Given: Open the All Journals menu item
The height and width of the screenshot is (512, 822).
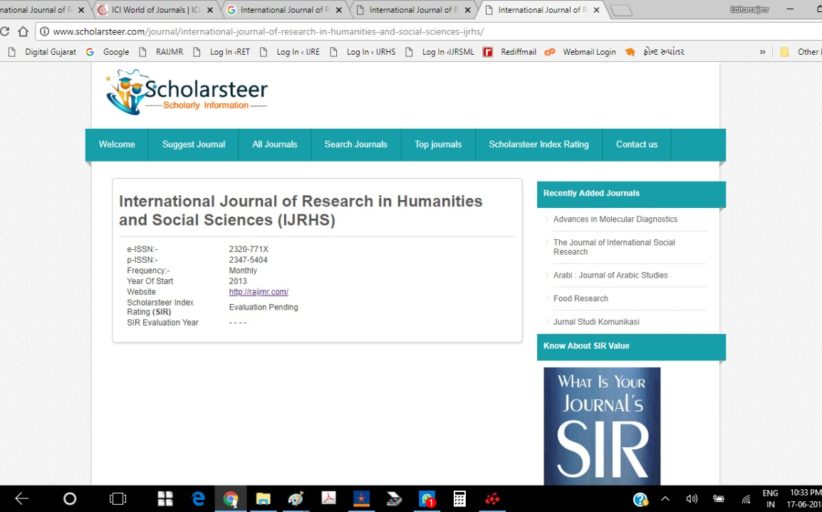Looking at the screenshot, I should coord(275,145).
